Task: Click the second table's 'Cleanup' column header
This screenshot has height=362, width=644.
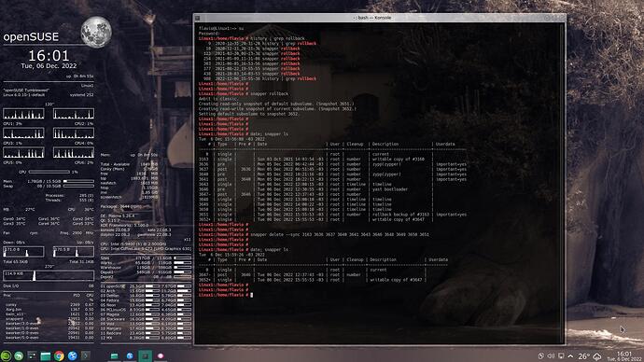Action: [355, 259]
